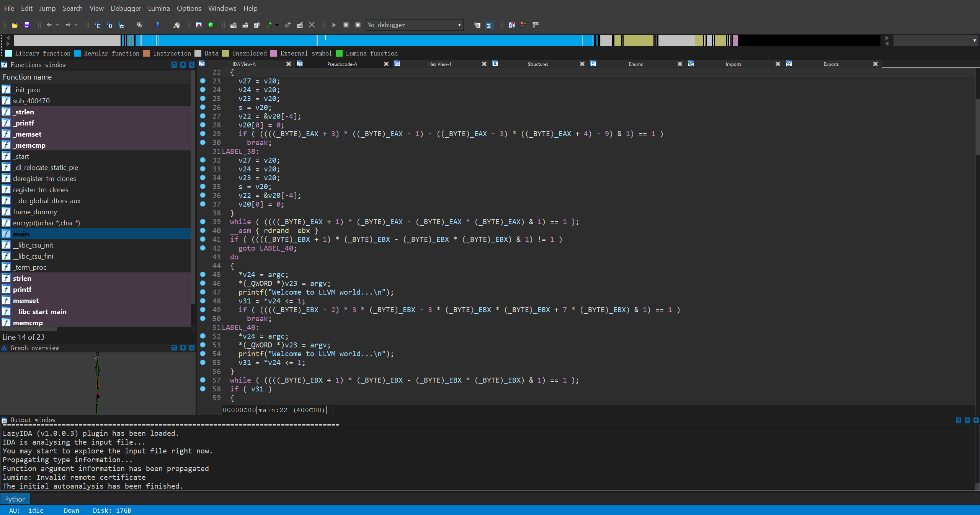Open the No debugger dropdown

[459, 25]
